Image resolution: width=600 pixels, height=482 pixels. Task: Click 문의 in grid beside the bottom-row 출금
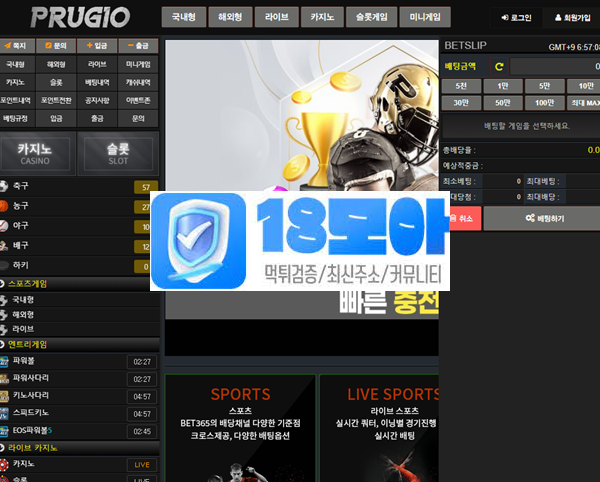138,119
